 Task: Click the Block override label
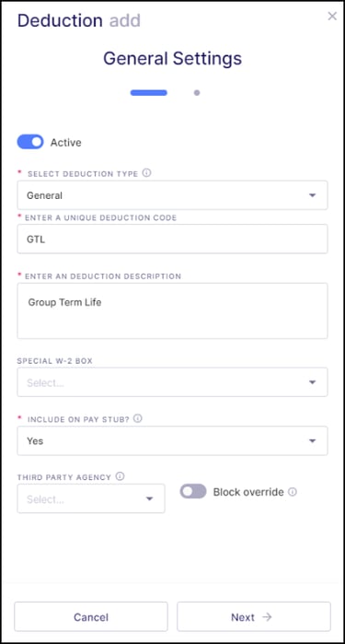point(248,492)
